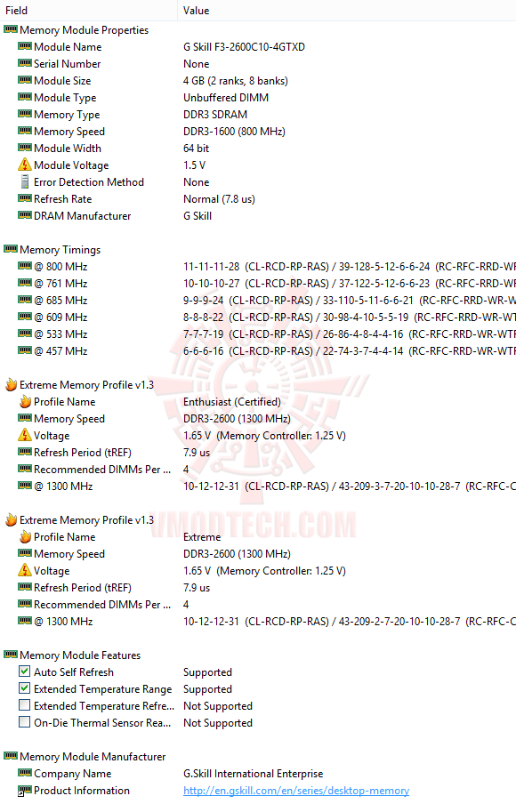The image size is (516, 812).
Task: Click the server icon beside Error Detection Method
Action: [25, 181]
